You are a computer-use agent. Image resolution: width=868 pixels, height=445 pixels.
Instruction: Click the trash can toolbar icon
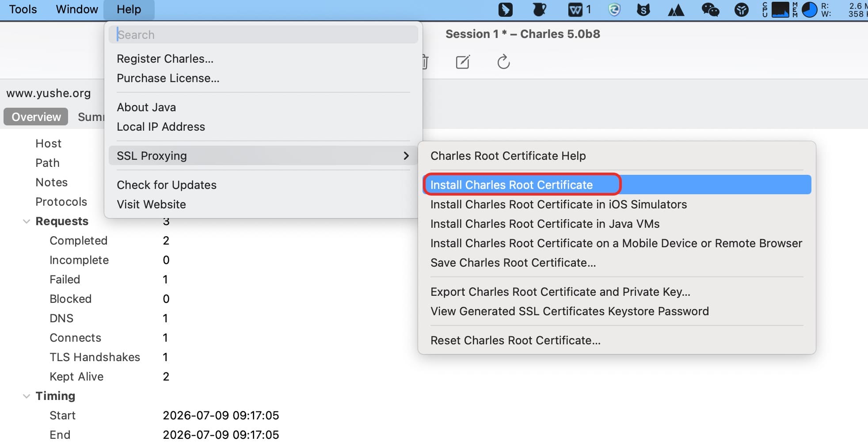tap(425, 62)
